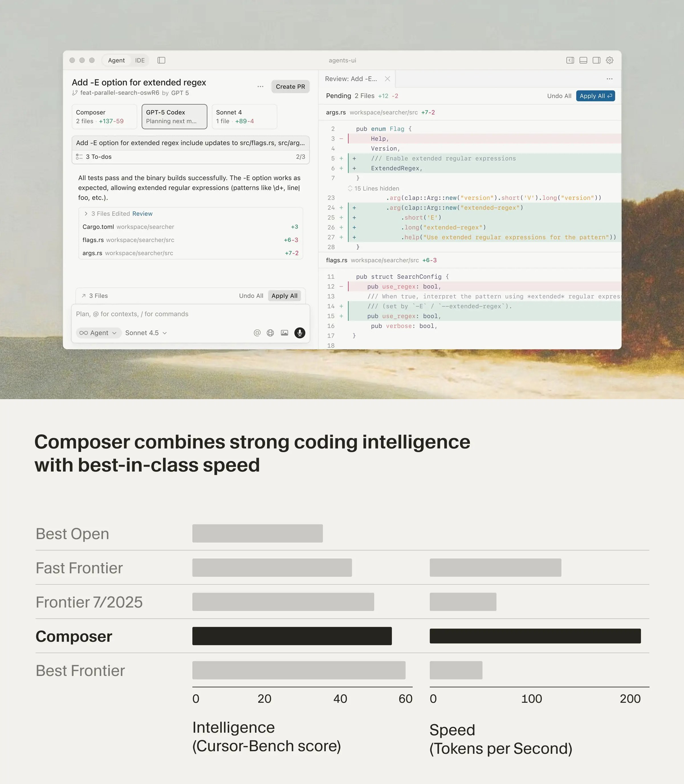Screen dimensions: 684x784
Task: Click the microphone voice input icon
Action: (300, 333)
